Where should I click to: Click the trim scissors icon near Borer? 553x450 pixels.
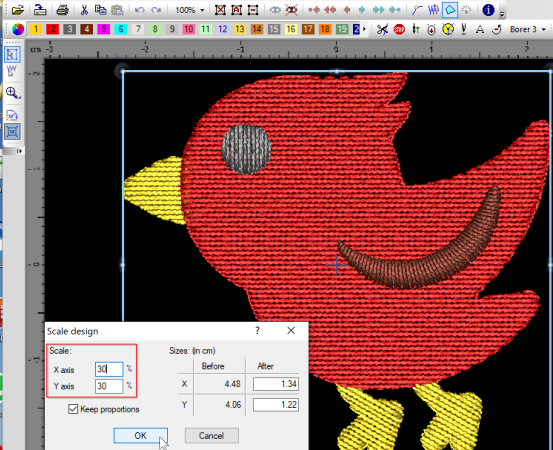(x=382, y=29)
